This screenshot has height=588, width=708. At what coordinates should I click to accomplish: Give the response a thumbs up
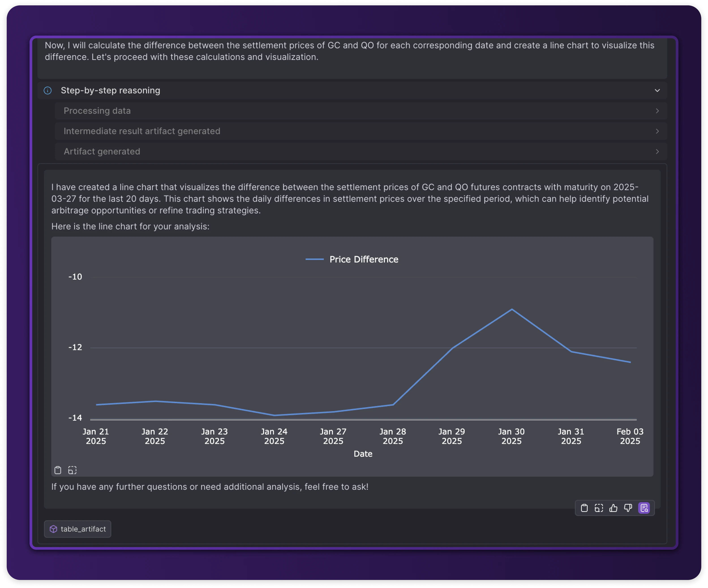tap(613, 508)
